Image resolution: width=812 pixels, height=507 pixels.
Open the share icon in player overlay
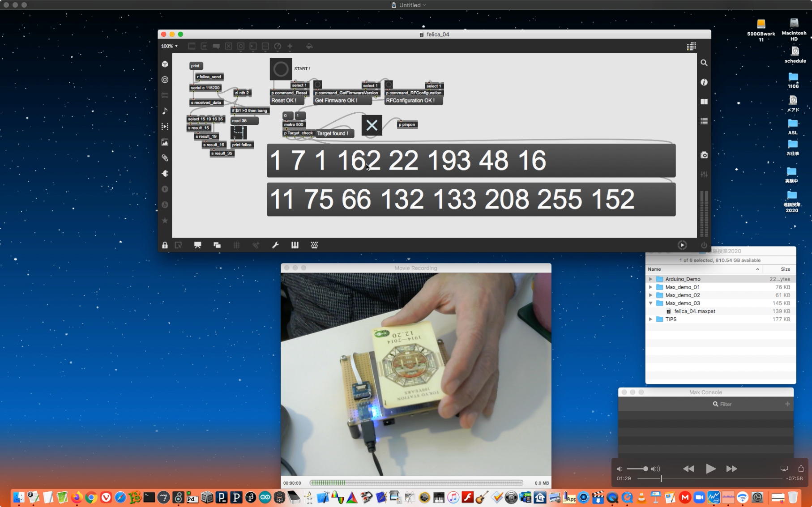(801, 469)
